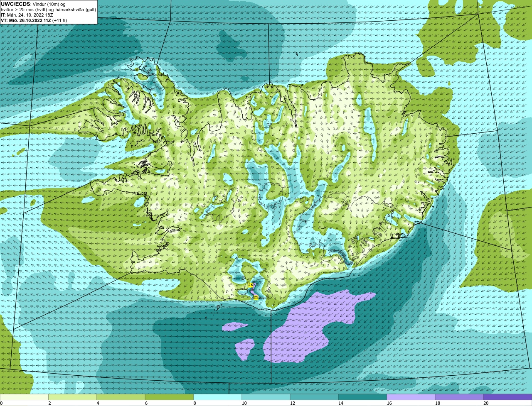Screen dimensions: 532x406
Task: Pick the 2–4 m/s light green legend swatch
Action: point(73,397)
